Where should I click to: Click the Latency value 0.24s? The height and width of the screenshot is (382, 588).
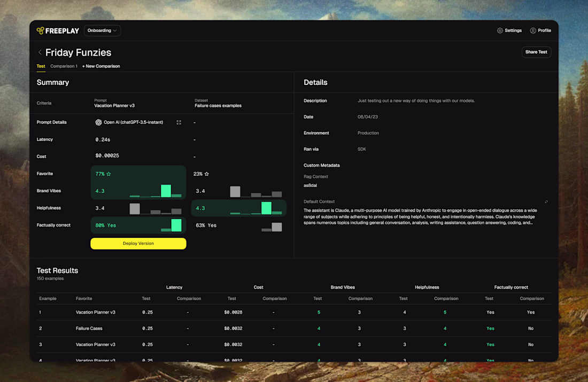[103, 140]
